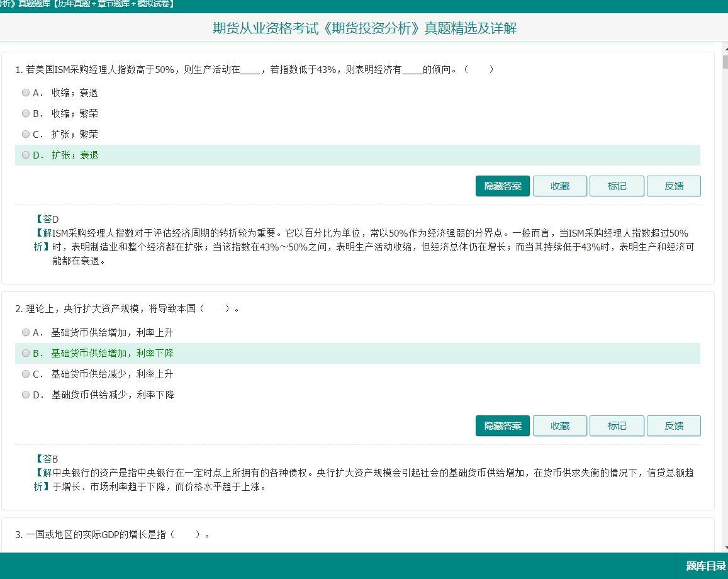Click 收藏 to bookmark question 1
The height and width of the screenshot is (579, 728).
pos(559,186)
